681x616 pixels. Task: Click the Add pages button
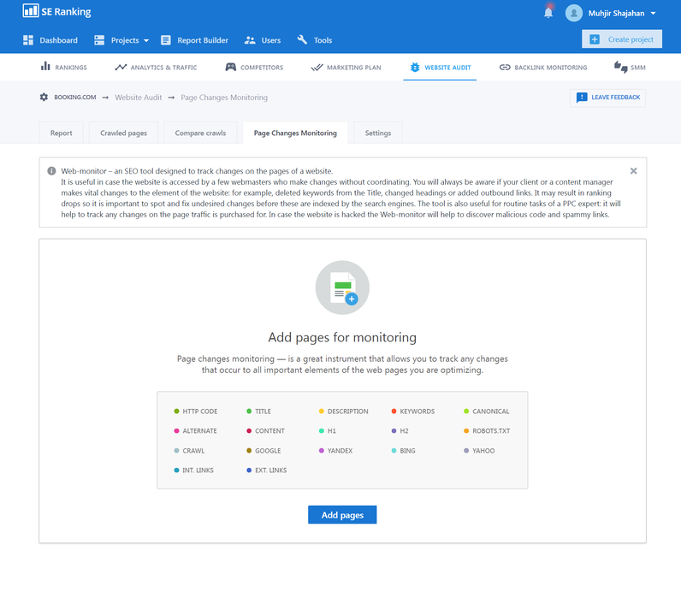pyautogui.click(x=342, y=515)
